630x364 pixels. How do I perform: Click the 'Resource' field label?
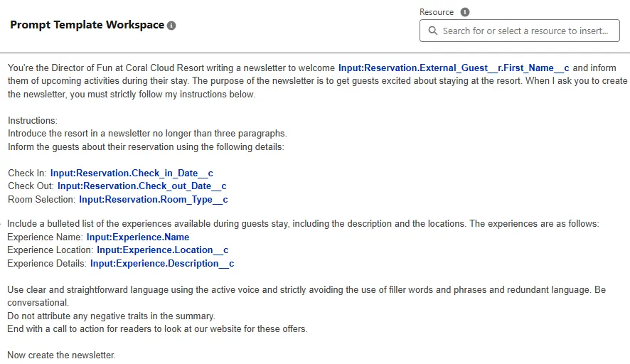(x=437, y=12)
